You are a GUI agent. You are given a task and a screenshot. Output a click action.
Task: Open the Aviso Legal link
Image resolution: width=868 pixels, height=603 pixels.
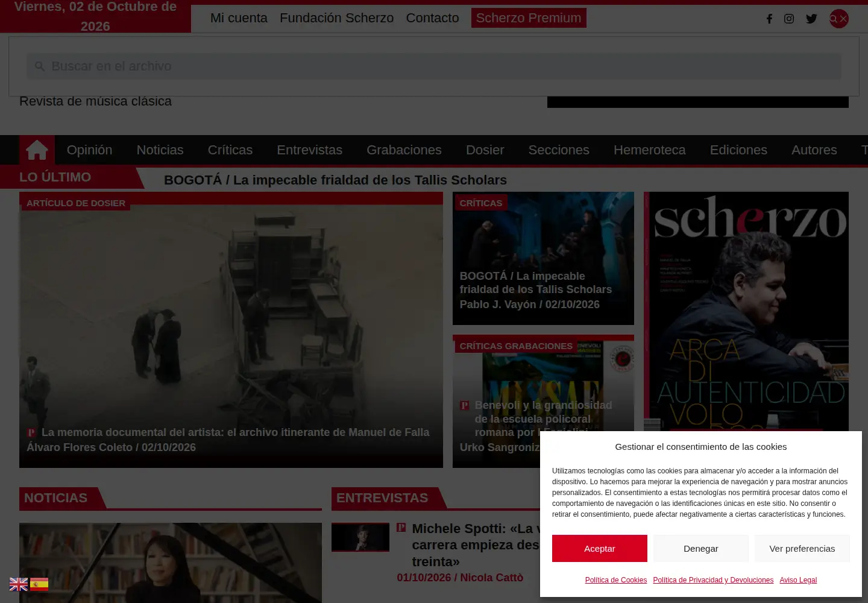tap(798, 580)
